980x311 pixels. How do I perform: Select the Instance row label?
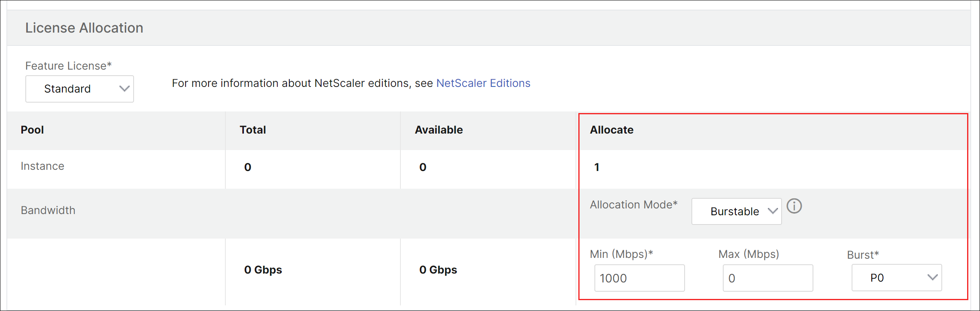42,166
